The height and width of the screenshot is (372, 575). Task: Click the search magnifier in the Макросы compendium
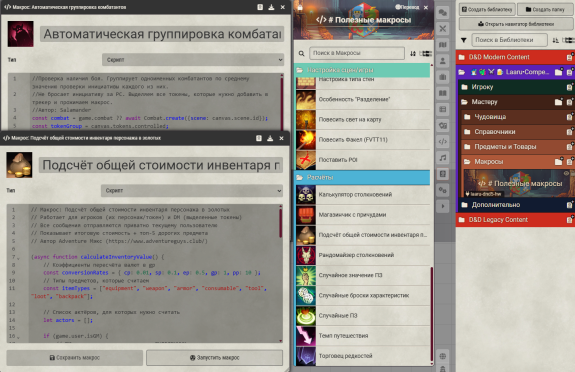pos(301,54)
